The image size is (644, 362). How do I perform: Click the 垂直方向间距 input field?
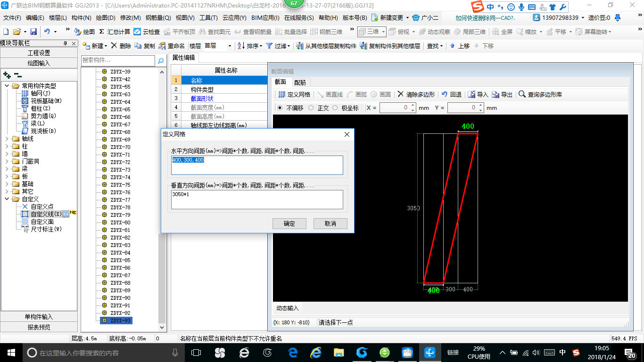pyautogui.click(x=257, y=199)
